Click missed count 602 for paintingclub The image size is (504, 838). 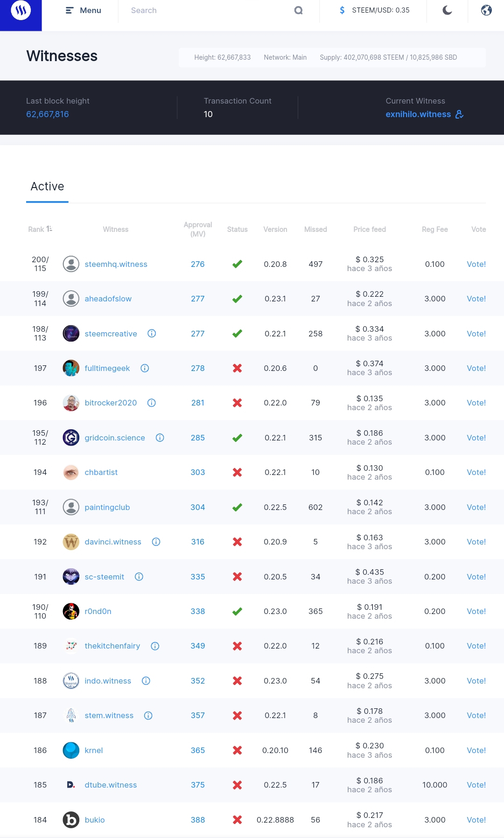tap(315, 507)
